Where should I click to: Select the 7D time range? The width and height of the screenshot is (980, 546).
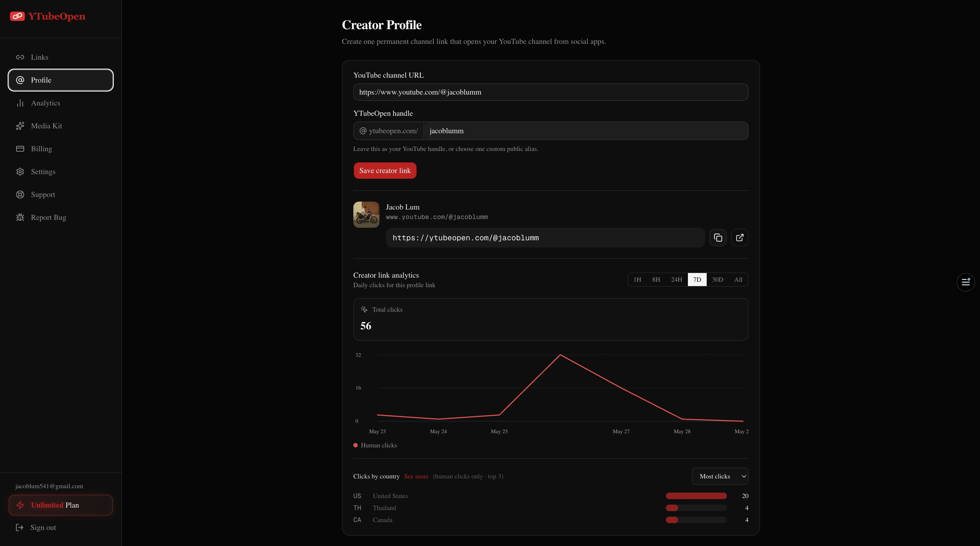pos(697,280)
